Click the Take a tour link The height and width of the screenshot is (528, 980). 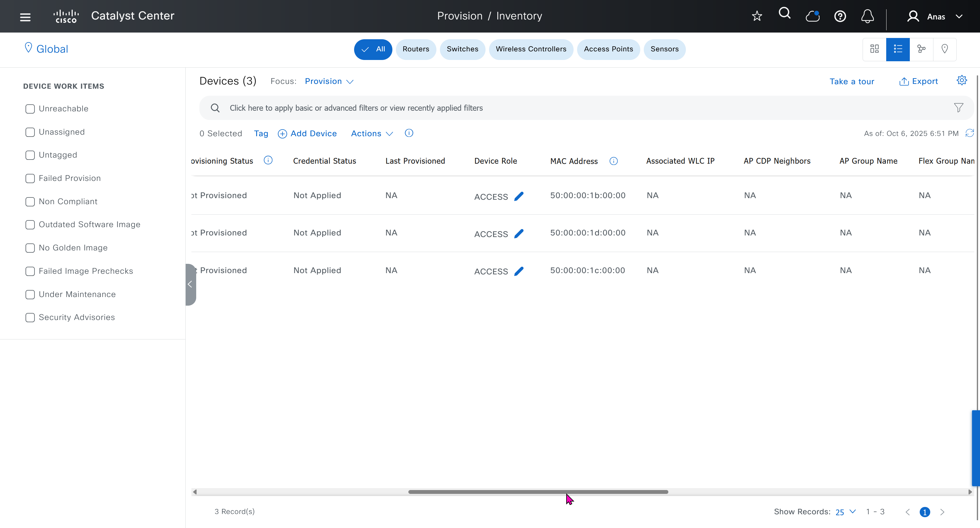851,81
